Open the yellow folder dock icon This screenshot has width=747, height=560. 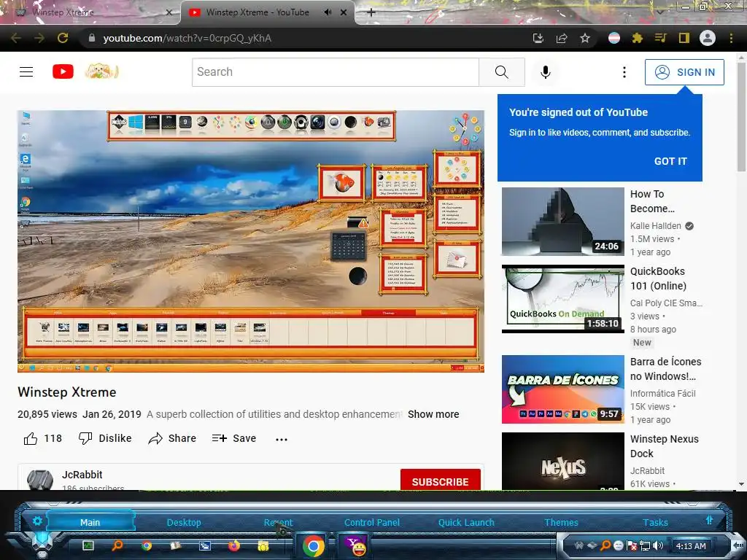pos(263,545)
